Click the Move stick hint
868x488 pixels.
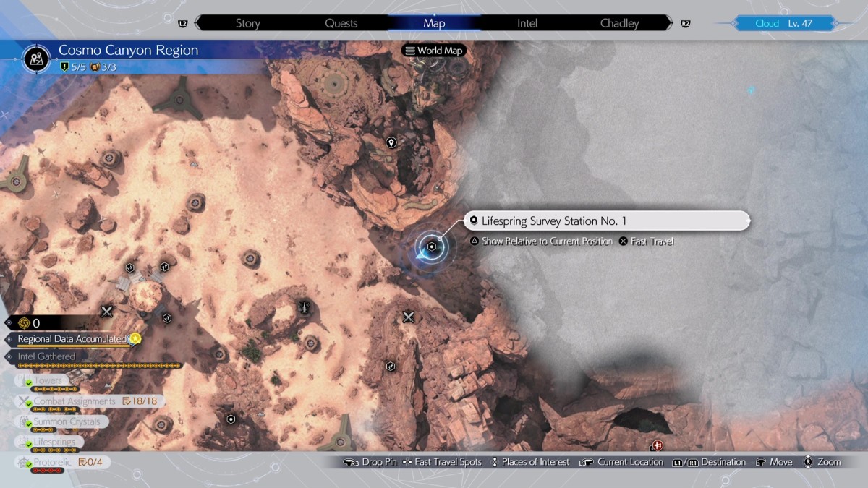(774, 462)
